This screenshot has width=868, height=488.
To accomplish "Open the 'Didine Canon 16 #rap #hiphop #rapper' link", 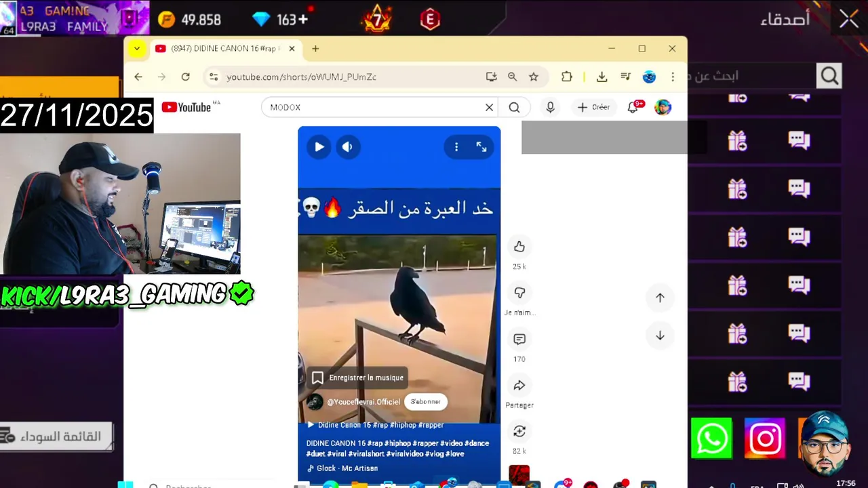I will [375, 425].
